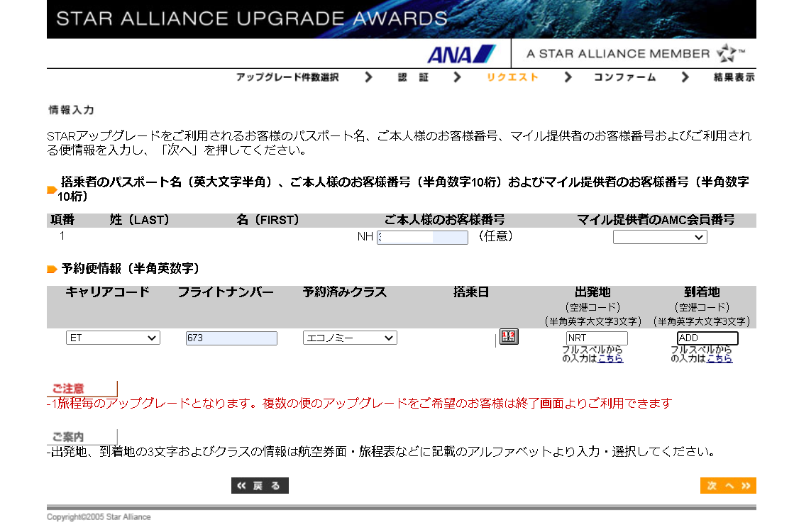Click the 予約済みクラス column header

click(344, 292)
